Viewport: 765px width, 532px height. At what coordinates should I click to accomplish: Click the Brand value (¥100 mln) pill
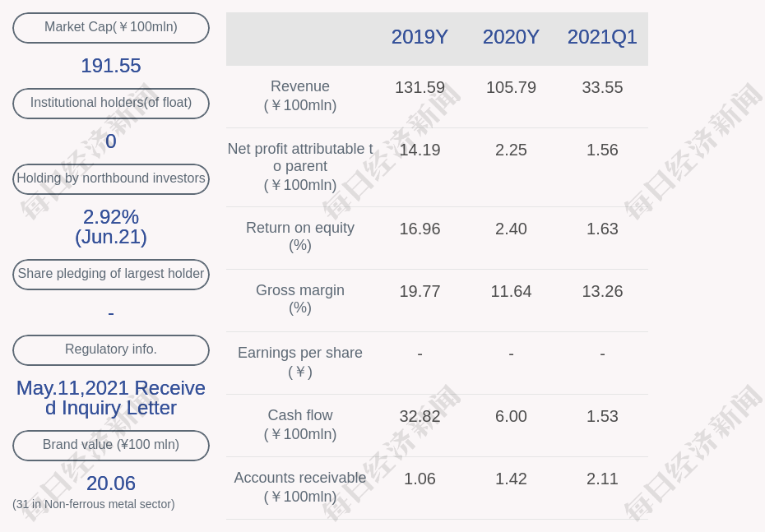pyautogui.click(x=111, y=445)
